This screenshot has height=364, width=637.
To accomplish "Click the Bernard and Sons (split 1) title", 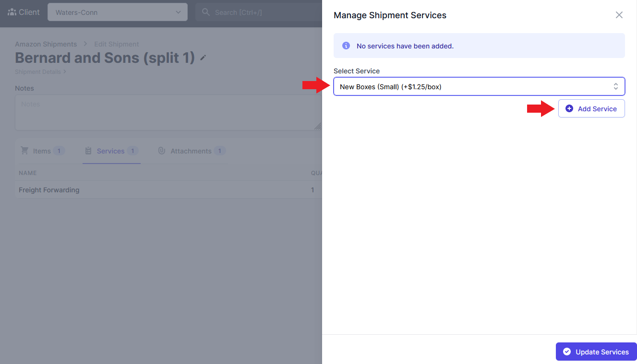I will (x=105, y=58).
